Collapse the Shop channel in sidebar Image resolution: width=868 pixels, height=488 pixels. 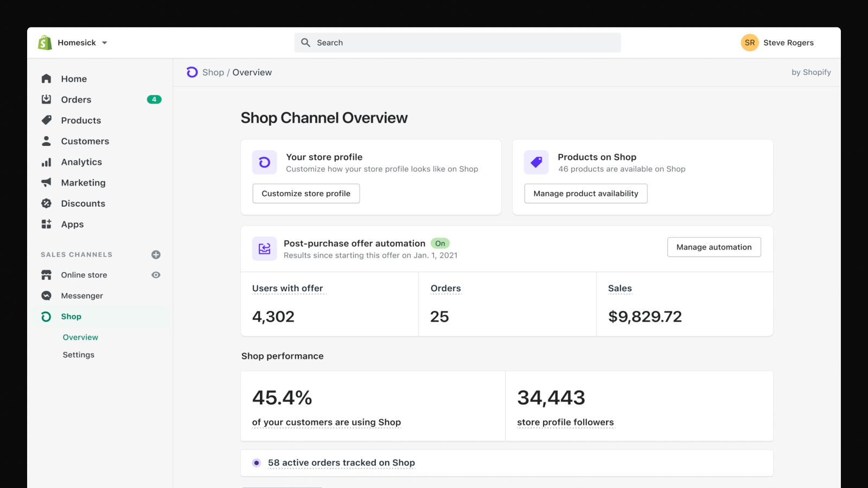point(71,317)
